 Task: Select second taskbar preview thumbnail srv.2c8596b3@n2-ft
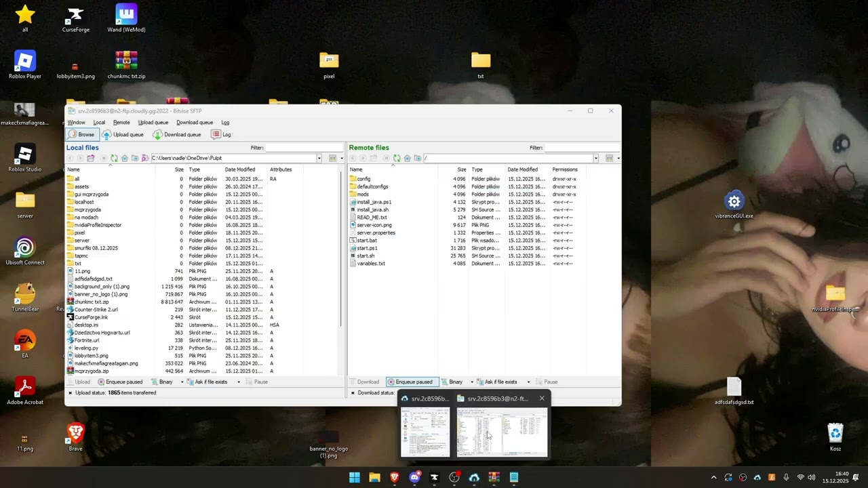coord(502,425)
